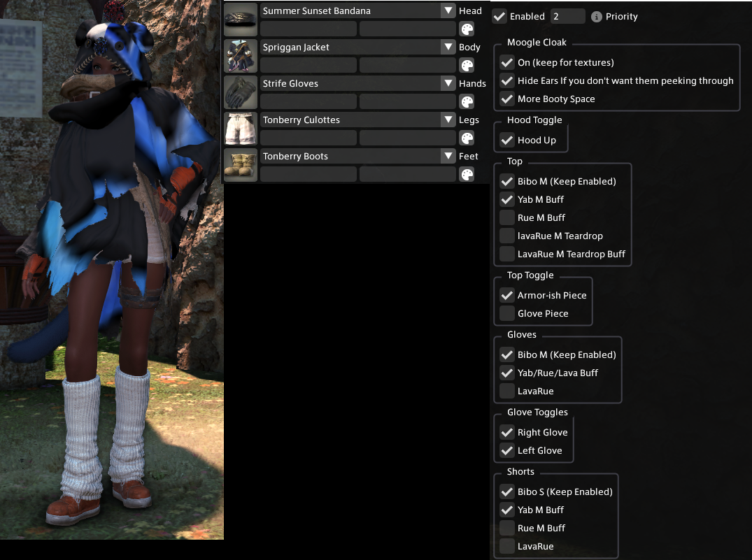Viewport: 752px width, 560px height.
Task: Expand the Summer Sunset Bandana dropdown
Action: click(448, 10)
